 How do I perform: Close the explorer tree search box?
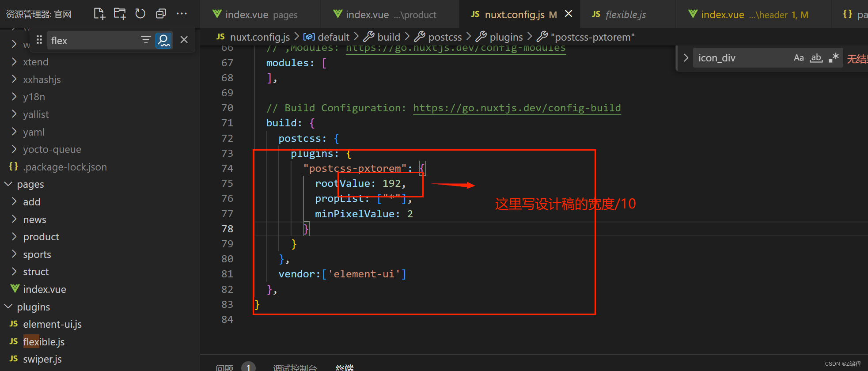click(x=184, y=40)
